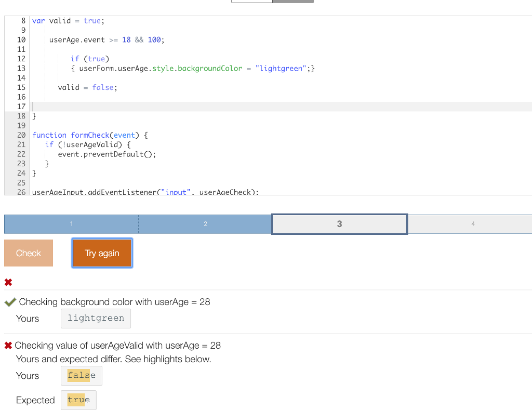Select step 1 in the activity progress bar
The width and height of the screenshot is (532, 410).
pyautogui.click(x=71, y=223)
